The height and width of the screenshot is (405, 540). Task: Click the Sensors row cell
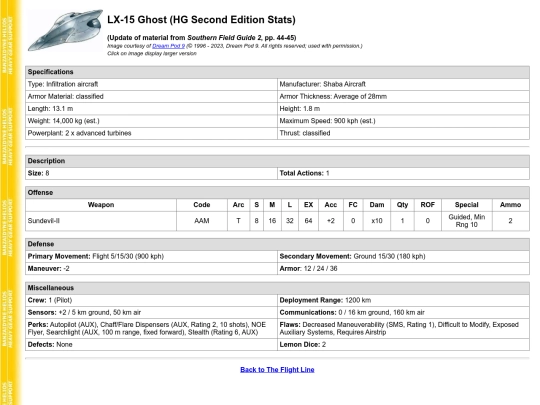pos(151,313)
